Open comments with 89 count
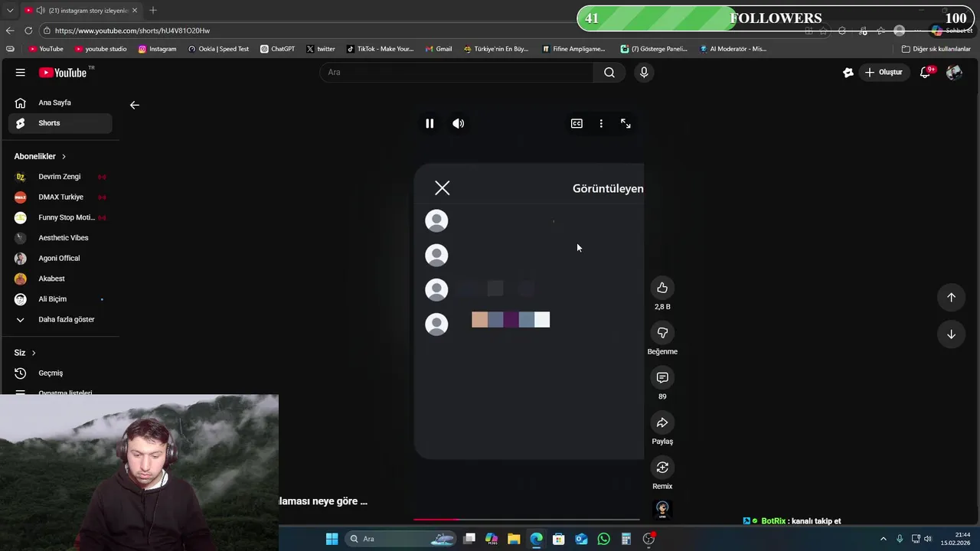The height and width of the screenshot is (551, 980). pos(662,377)
